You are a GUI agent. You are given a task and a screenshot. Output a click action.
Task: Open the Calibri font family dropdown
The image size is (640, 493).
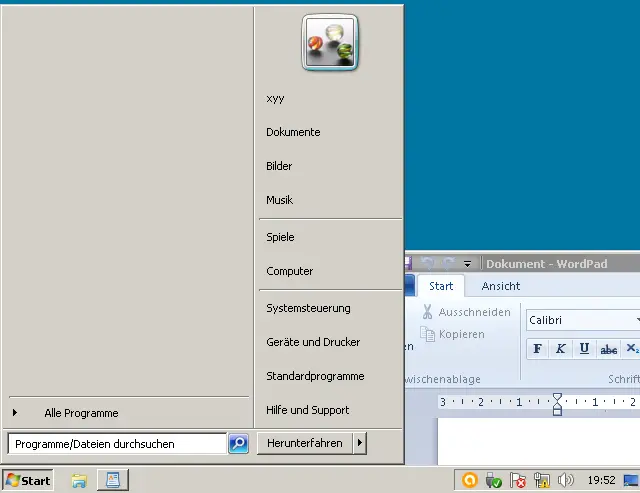[636, 320]
